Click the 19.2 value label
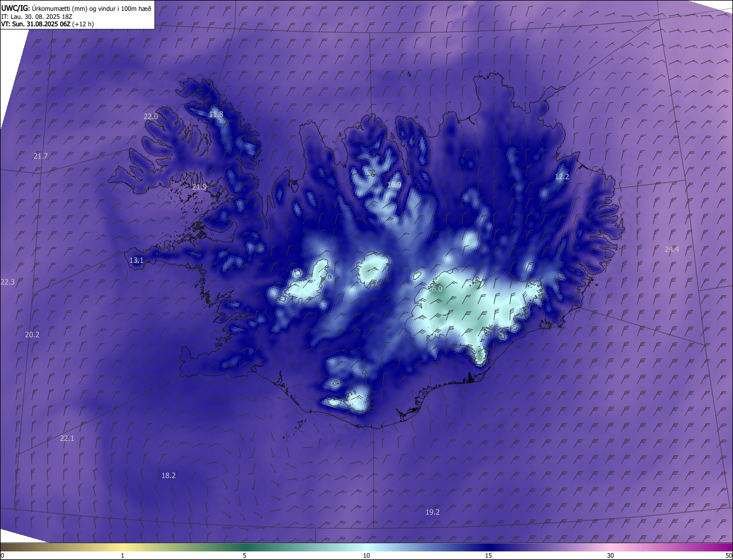Screen dimensions: 733x560 tap(432, 512)
